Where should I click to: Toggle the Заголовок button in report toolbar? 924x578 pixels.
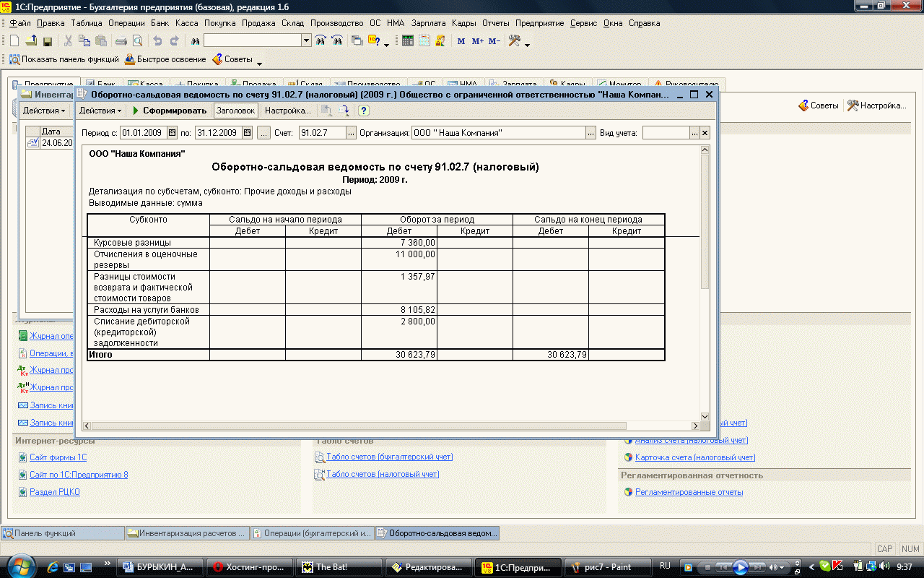tap(236, 111)
